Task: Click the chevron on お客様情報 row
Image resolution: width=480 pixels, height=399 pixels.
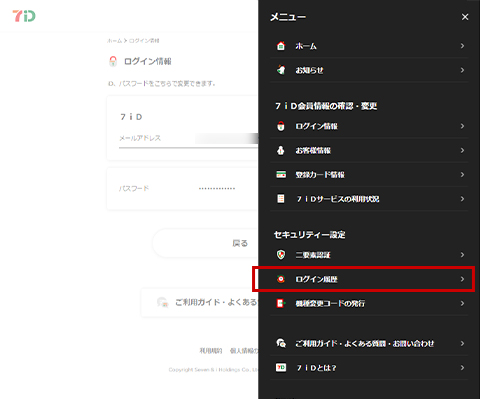Action: tap(462, 150)
